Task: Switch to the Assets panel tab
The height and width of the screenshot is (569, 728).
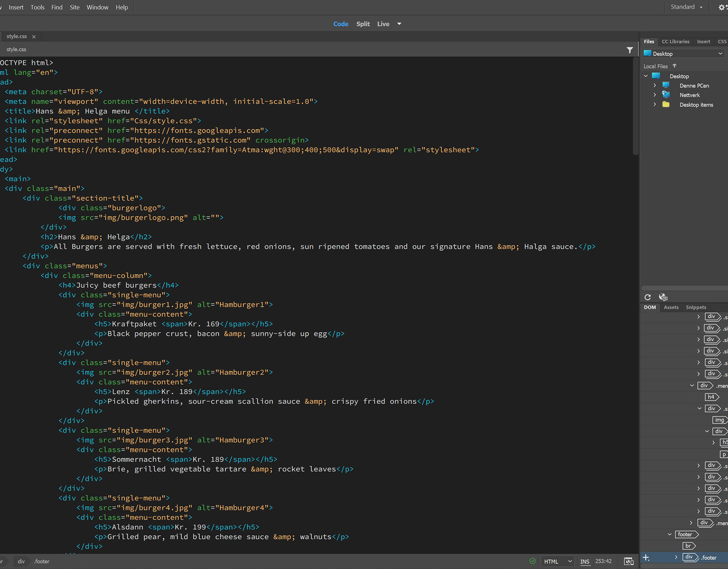Action: (671, 307)
